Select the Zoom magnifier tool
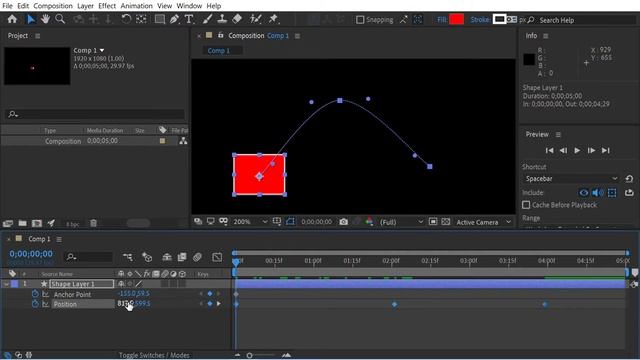Image resolution: width=640 pixels, height=360 pixels. 60,19
